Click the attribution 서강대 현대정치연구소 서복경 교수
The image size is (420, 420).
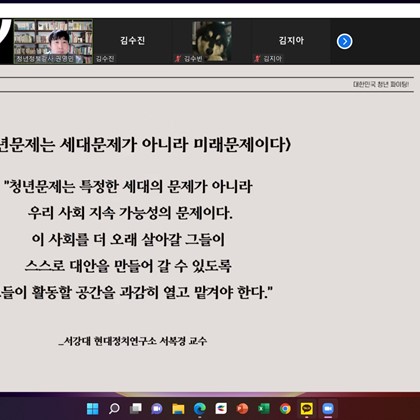pyautogui.click(x=135, y=341)
